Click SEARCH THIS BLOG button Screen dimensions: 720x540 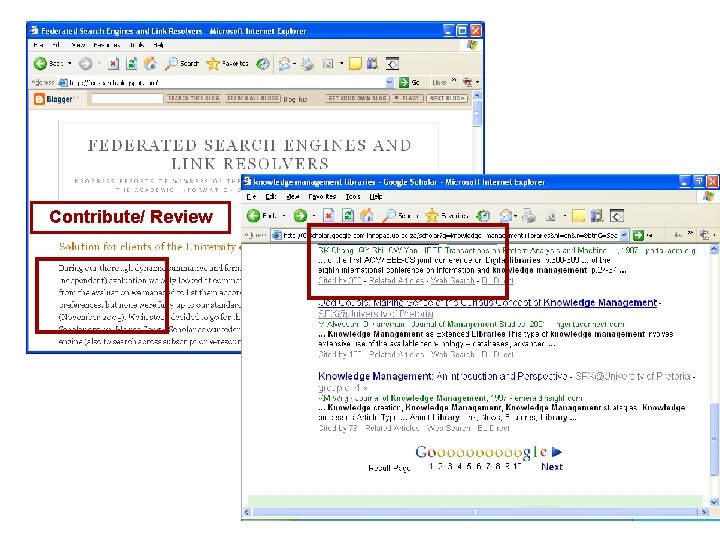[x=194, y=98]
